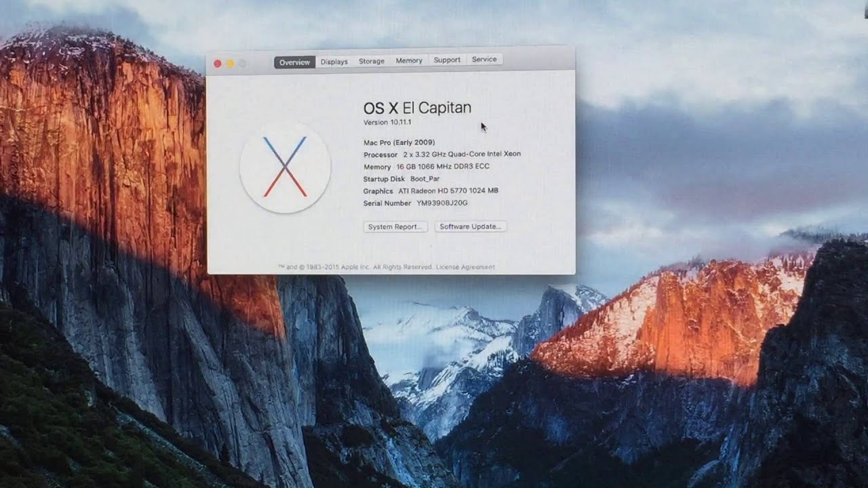Click the 2 x 3.32 GHz Quad-Core Intel Xeon value

coord(462,154)
